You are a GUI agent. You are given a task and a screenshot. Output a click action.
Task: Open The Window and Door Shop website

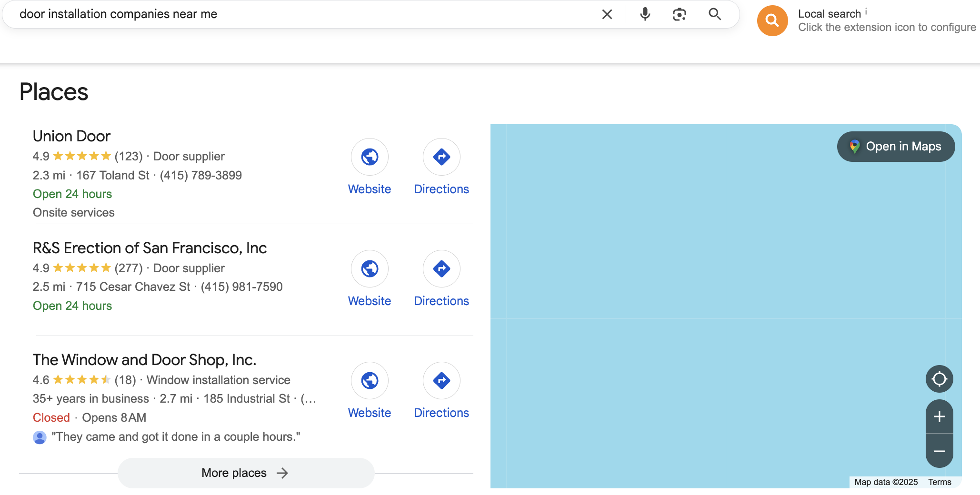(370, 380)
